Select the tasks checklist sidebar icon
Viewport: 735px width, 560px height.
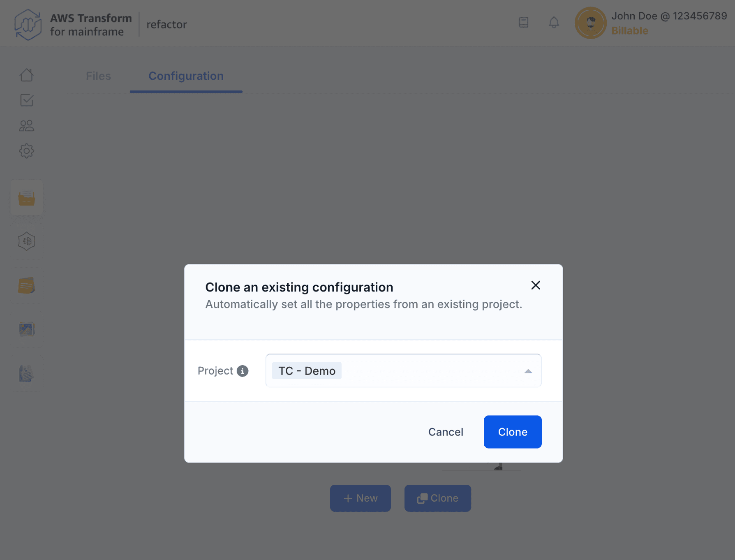(x=26, y=100)
